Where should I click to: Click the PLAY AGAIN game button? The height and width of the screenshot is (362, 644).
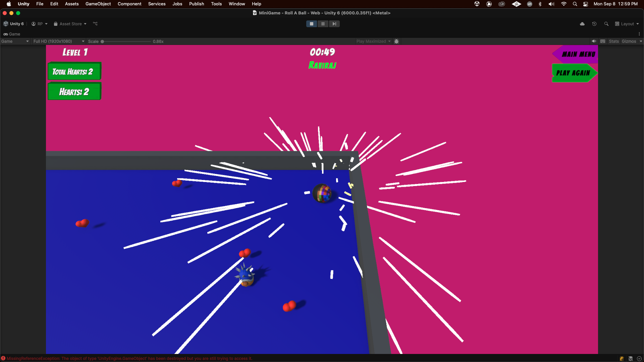coord(573,73)
